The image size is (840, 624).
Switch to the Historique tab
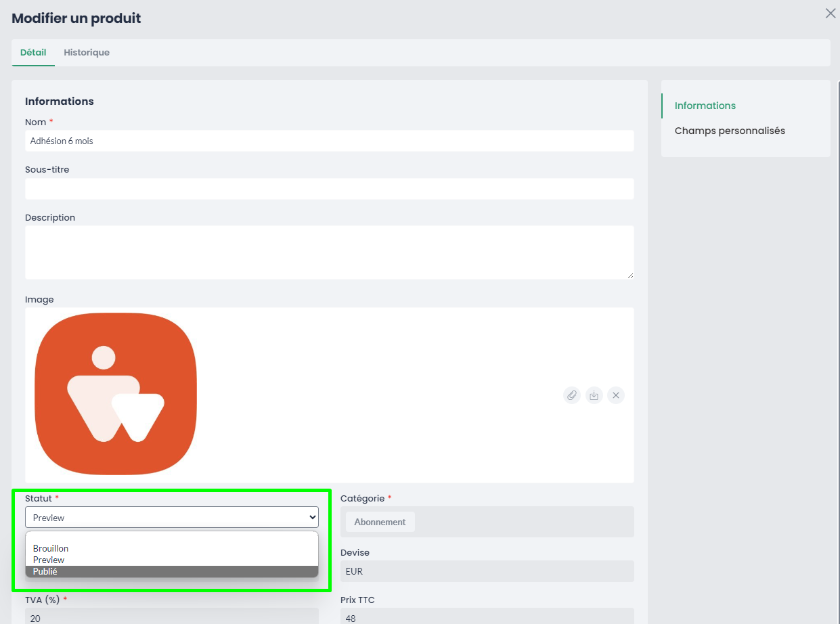[x=87, y=53]
